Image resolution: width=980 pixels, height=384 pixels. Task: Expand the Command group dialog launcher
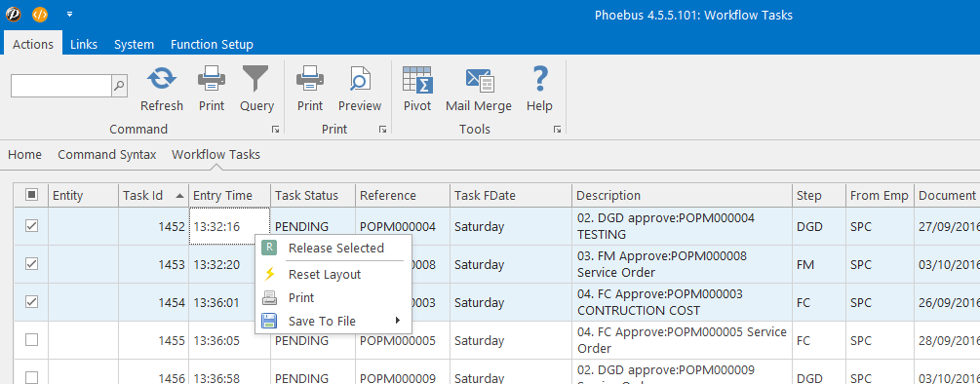point(275,130)
